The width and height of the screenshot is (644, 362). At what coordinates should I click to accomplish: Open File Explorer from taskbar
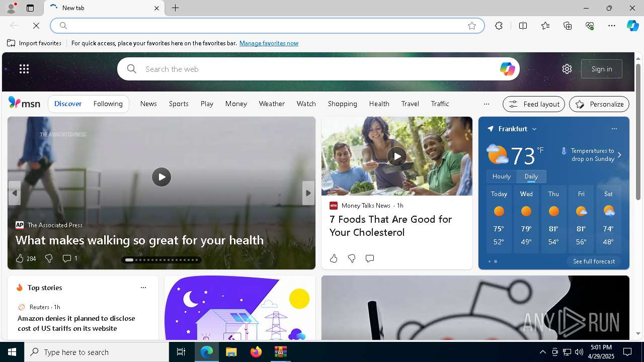click(x=231, y=352)
